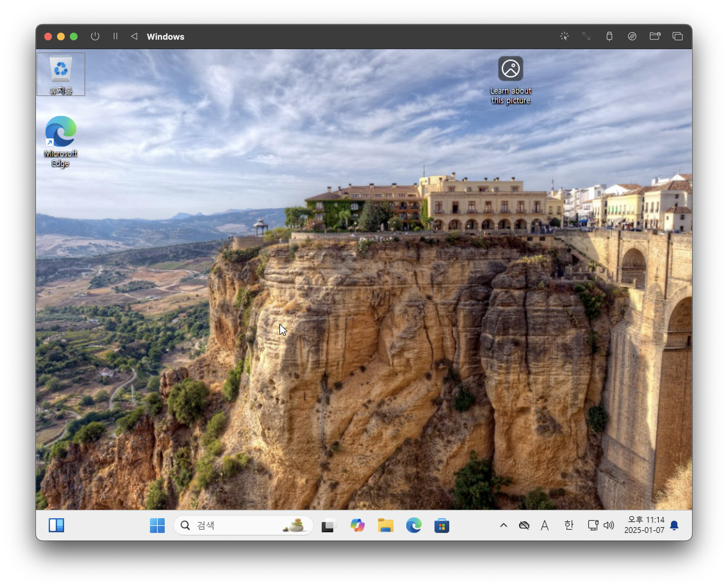The height and width of the screenshot is (588, 728).
Task: Pause the virtual machine
Action: pos(115,36)
